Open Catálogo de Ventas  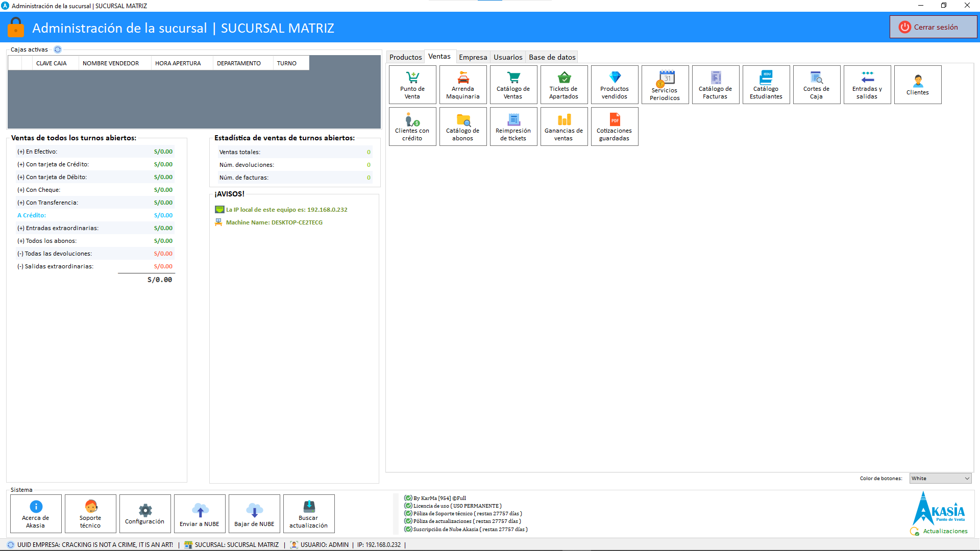click(x=513, y=85)
